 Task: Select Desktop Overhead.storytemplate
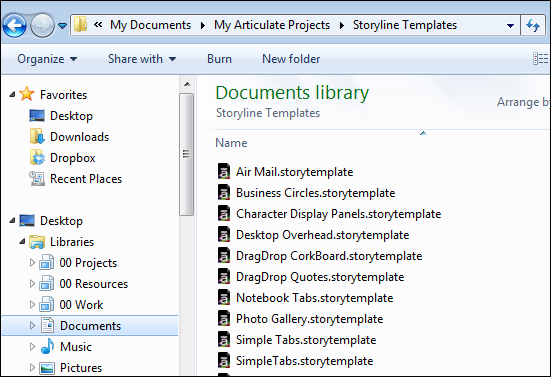pyautogui.click(x=323, y=235)
